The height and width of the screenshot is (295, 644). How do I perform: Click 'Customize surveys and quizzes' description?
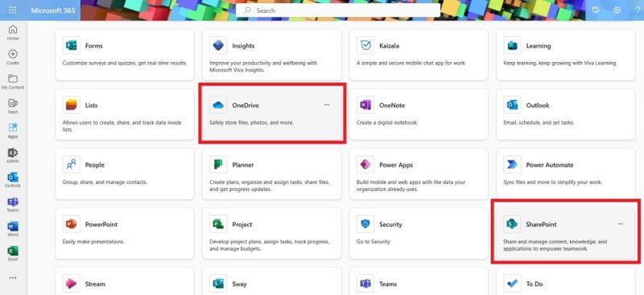pos(125,64)
